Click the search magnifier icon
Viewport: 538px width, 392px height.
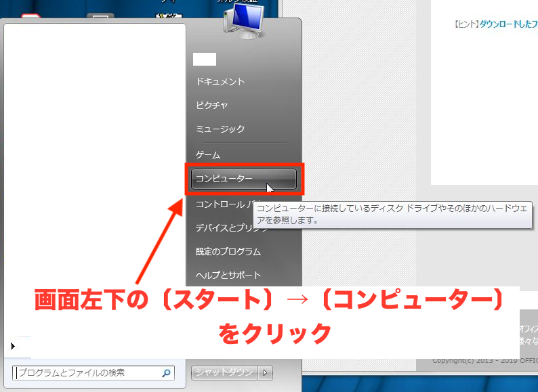point(167,373)
